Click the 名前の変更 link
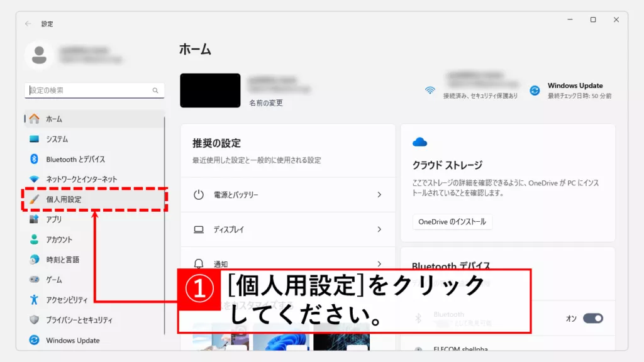This screenshot has width=644, height=362. [x=266, y=103]
